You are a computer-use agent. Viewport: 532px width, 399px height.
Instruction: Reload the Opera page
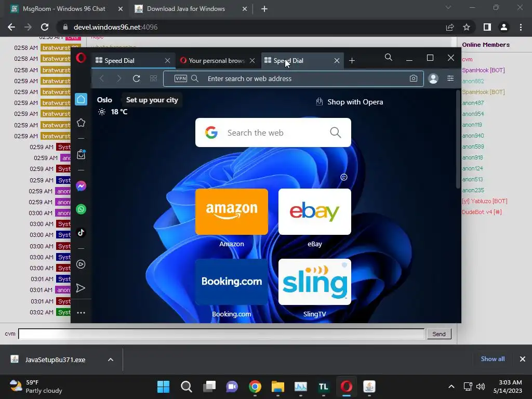137,79
